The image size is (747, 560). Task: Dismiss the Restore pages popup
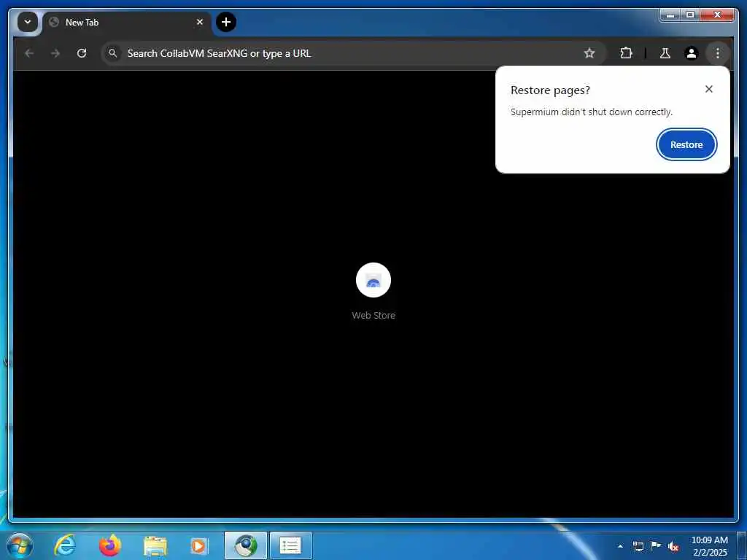coord(709,89)
